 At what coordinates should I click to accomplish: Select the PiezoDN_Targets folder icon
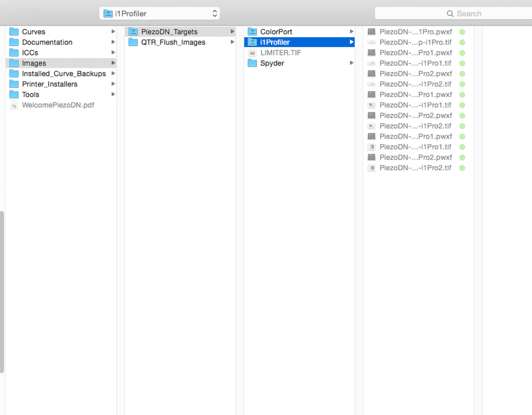(133, 31)
